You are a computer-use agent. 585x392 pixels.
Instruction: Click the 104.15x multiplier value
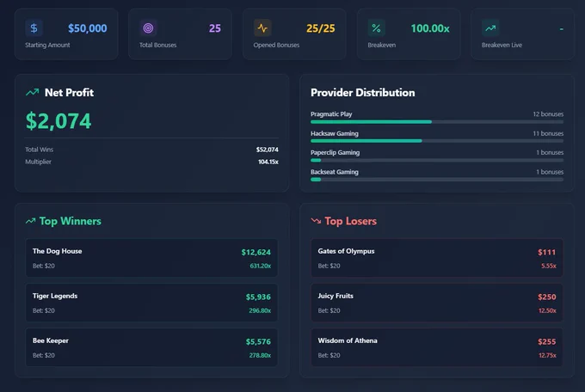click(268, 162)
